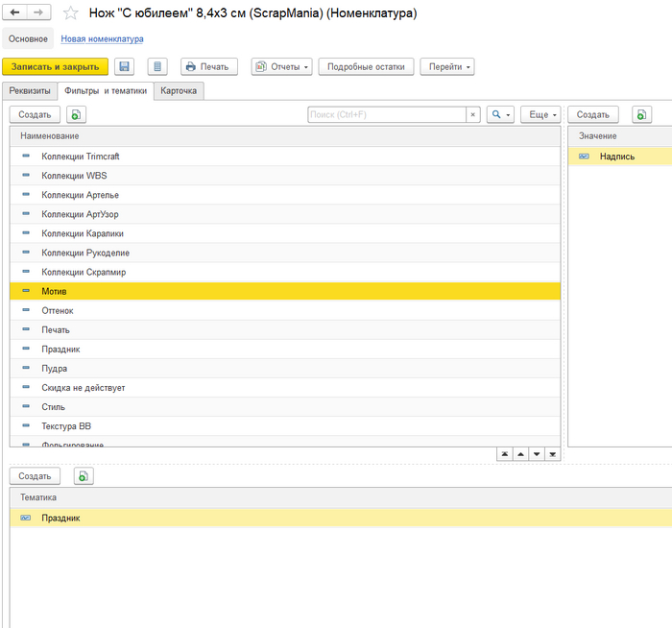
Task: Click the back navigation arrow
Action: coord(15,12)
